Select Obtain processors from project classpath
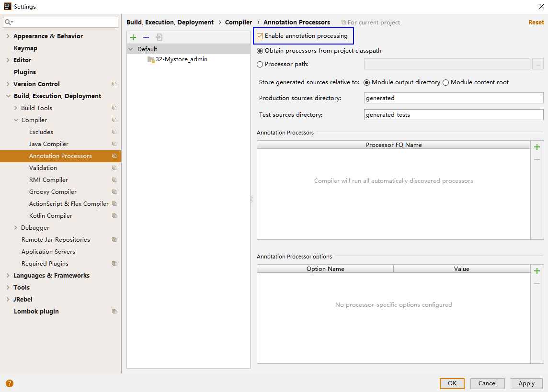 [x=260, y=51]
